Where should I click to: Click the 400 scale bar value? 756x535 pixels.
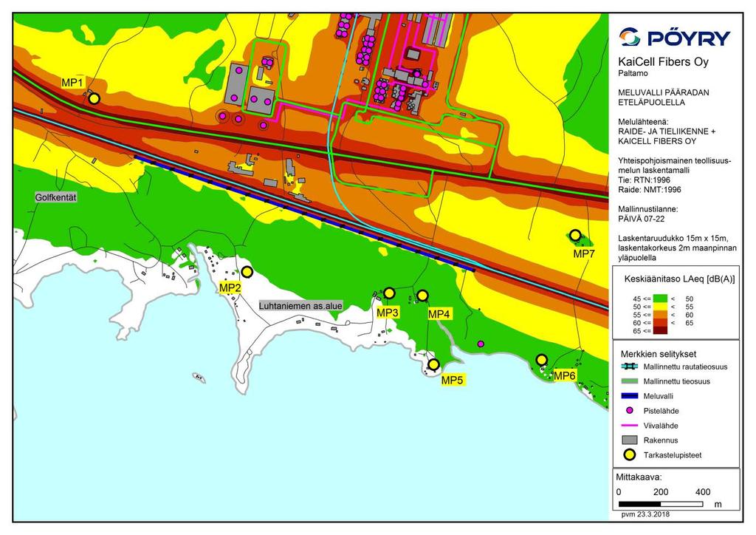point(703,492)
